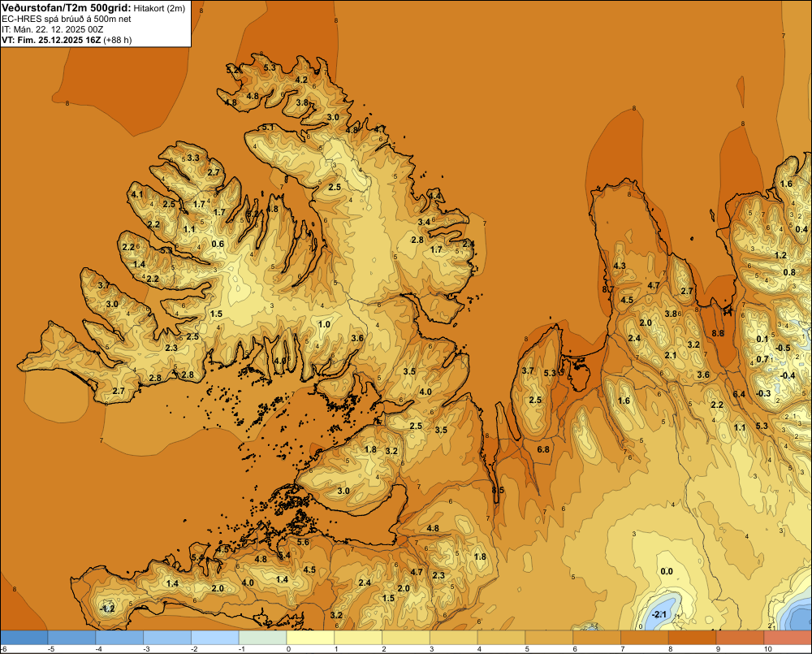Click the 1.2 temperature value on the map
The height and width of the screenshot is (654, 812).
coord(780,255)
